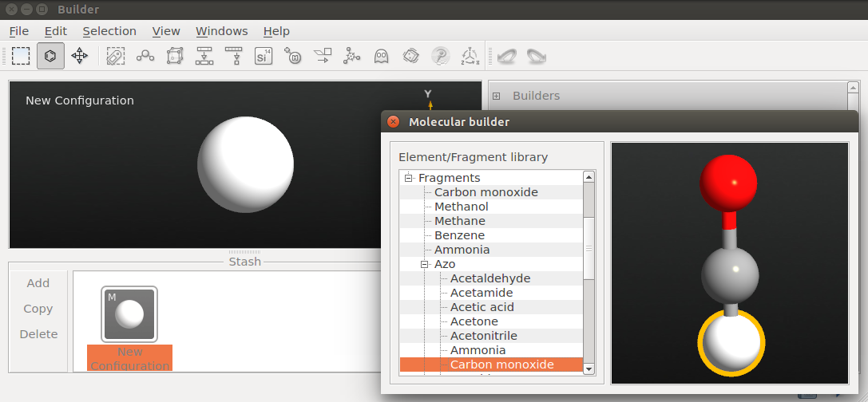
Task: Click the add hydrogen passivation icon
Action: click(x=292, y=56)
